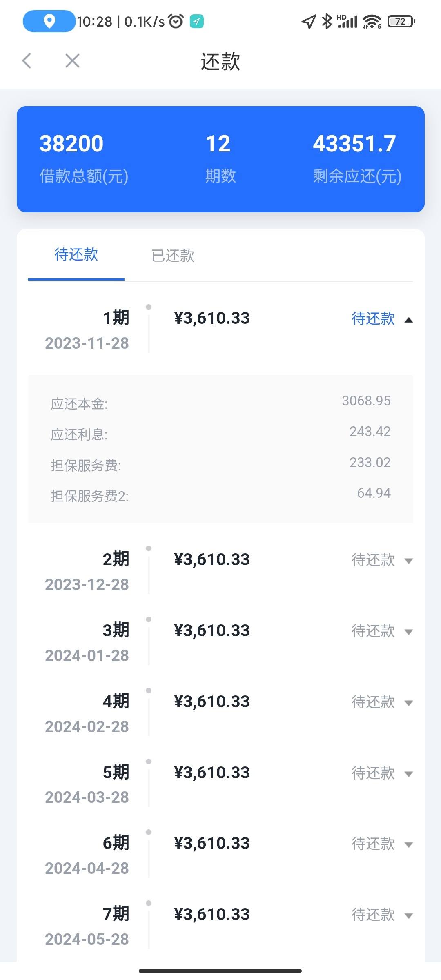Viewport: 441px width, 980px height.
Task: Tap the 待还款 status for installment 4
Action: pos(373,702)
